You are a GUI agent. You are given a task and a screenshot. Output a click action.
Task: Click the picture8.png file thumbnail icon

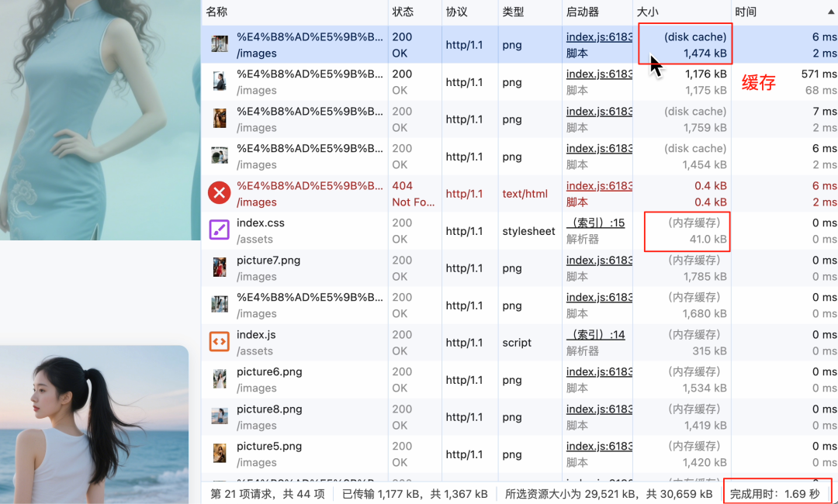point(218,416)
